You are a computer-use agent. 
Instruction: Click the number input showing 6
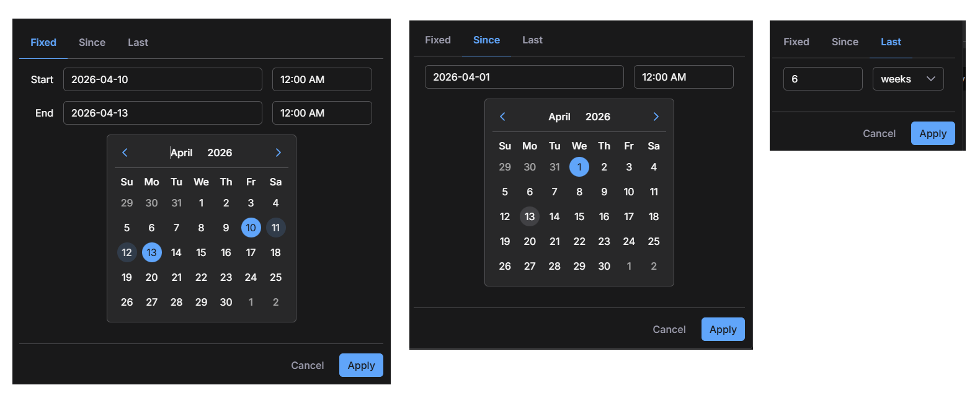point(822,79)
